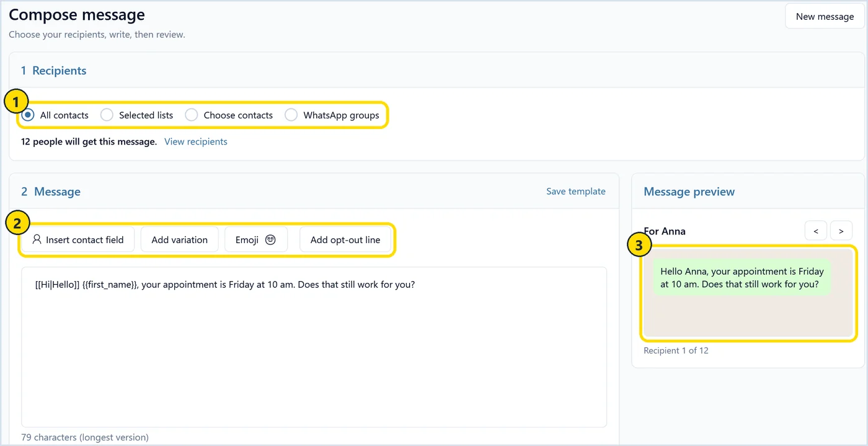Click the 'Message preview' panel title
This screenshot has height=446, width=868.
(689, 192)
